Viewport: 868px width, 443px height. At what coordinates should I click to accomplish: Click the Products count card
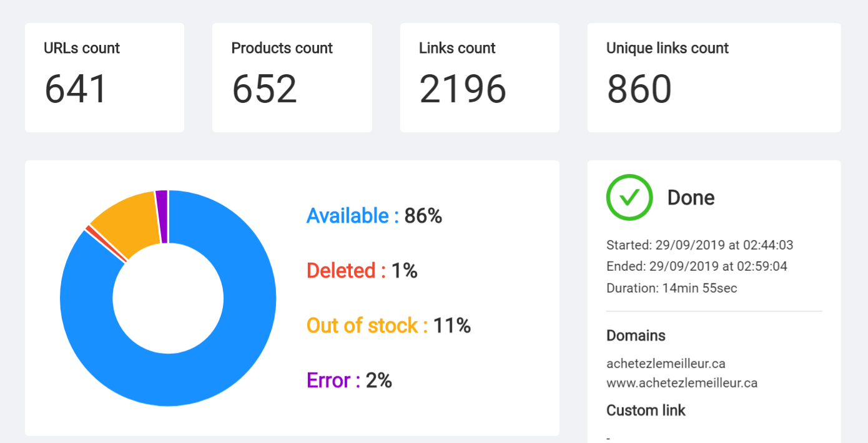click(292, 77)
